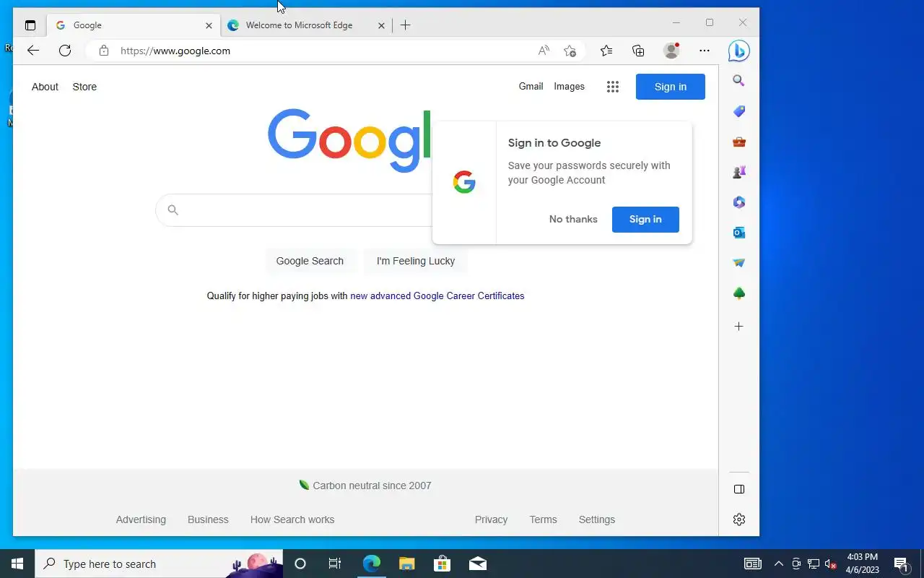924x578 pixels.
Task: Open Carbon neutral since 2007 link
Action: click(365, 486)
